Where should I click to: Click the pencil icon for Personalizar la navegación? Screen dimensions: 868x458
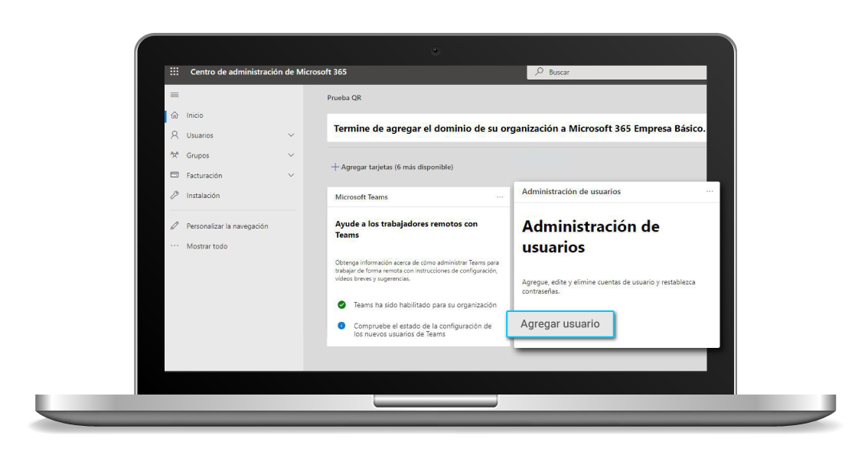(x=175, y=226)
